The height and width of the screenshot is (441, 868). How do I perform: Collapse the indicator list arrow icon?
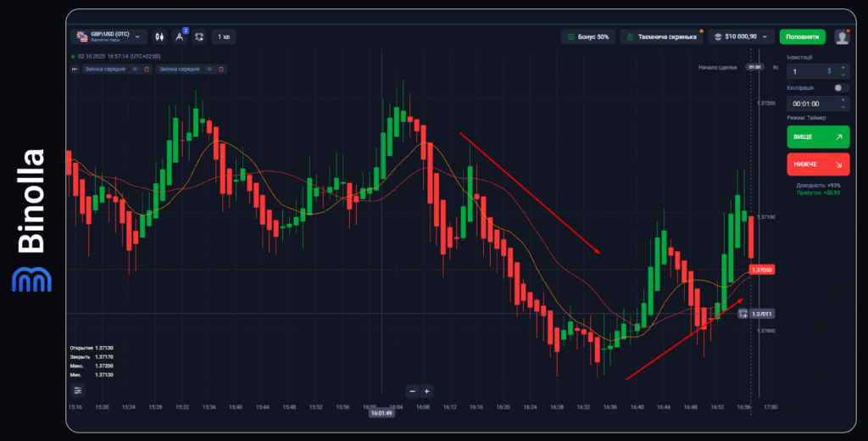(75, 69)
